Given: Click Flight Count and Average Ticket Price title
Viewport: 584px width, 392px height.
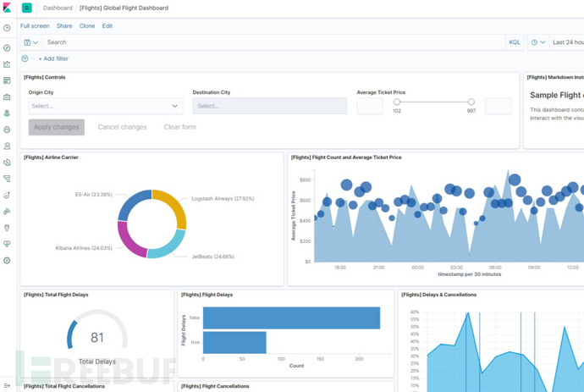Looking at the screenshot, I should pos(346,157).
